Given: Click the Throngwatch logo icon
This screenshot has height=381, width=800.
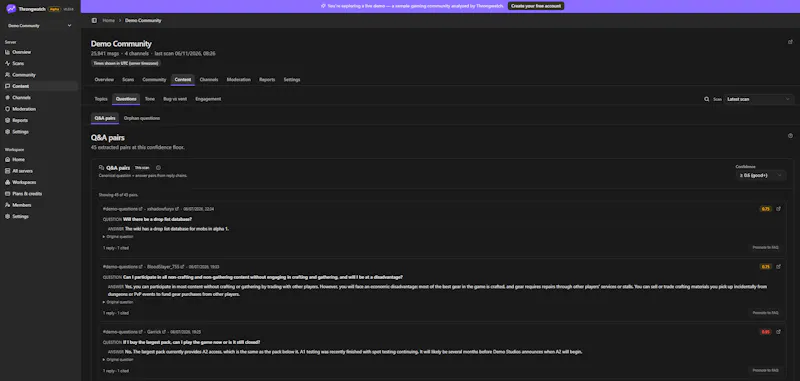Looking at the screenshot, I should 11,8.
